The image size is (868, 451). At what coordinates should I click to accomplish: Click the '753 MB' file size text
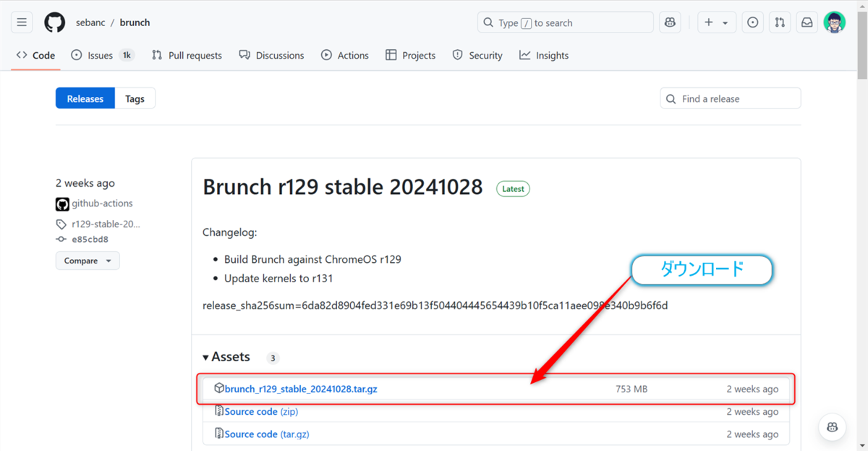[631, 389]
